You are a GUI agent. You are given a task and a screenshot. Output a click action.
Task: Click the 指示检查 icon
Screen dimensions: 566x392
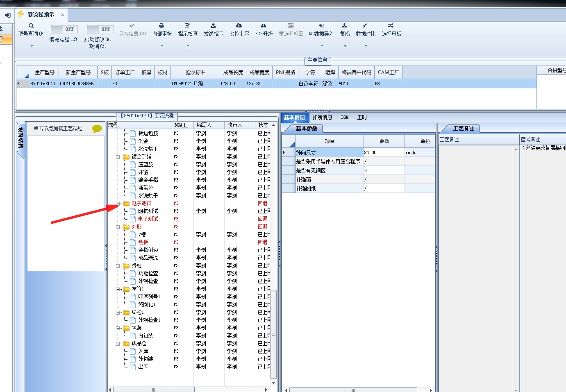coord(187,26)
